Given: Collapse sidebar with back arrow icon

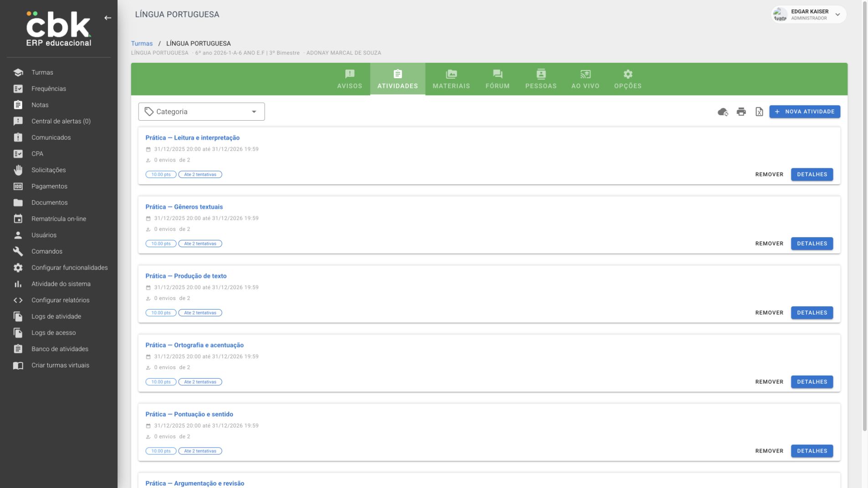Looking at the screenshot, I should (108, 18).
